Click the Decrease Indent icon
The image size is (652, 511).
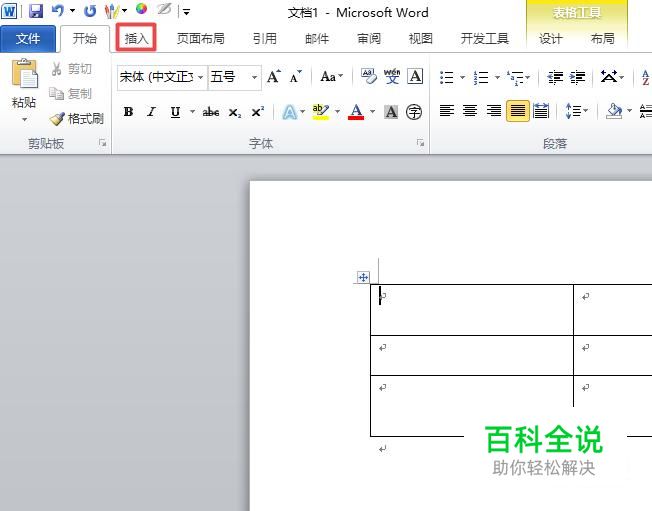coord(555,77)
